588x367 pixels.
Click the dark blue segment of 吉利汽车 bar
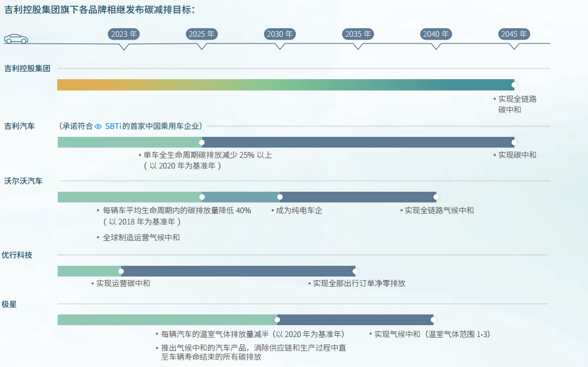(x=358, y=143)
